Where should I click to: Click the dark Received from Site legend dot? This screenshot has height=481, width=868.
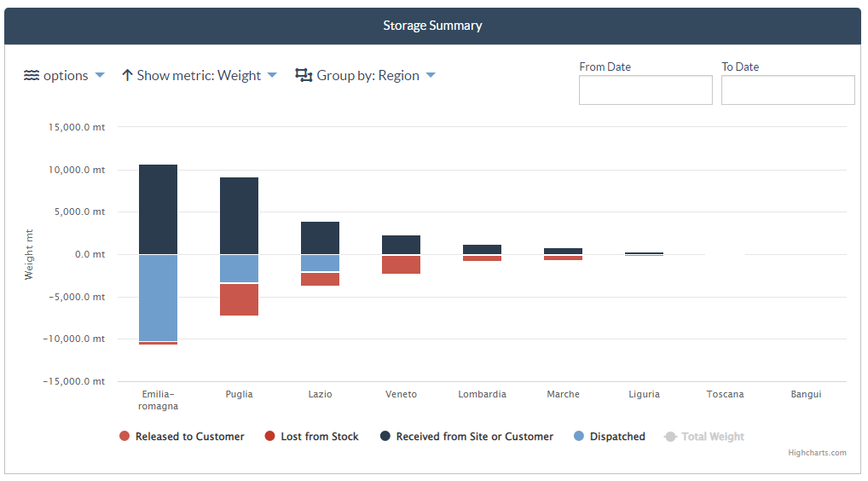385,436
